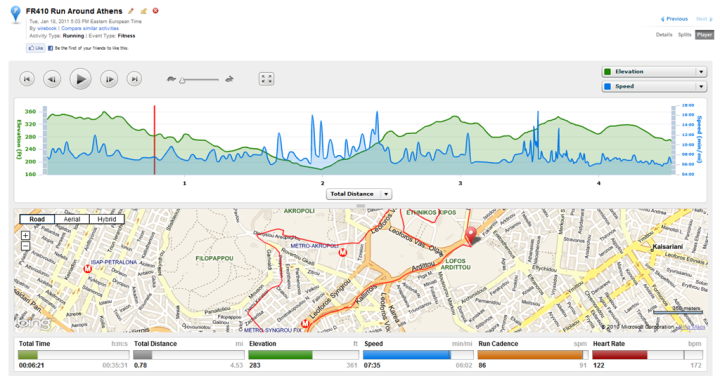Switch map to Road view
Screen dimensions: 720x376
[37, 219]
